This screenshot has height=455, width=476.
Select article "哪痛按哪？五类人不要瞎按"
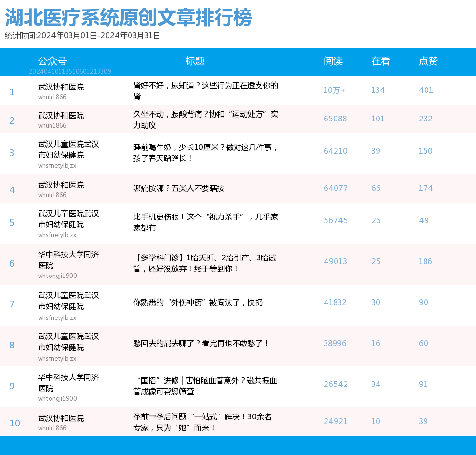click(178, 188)
